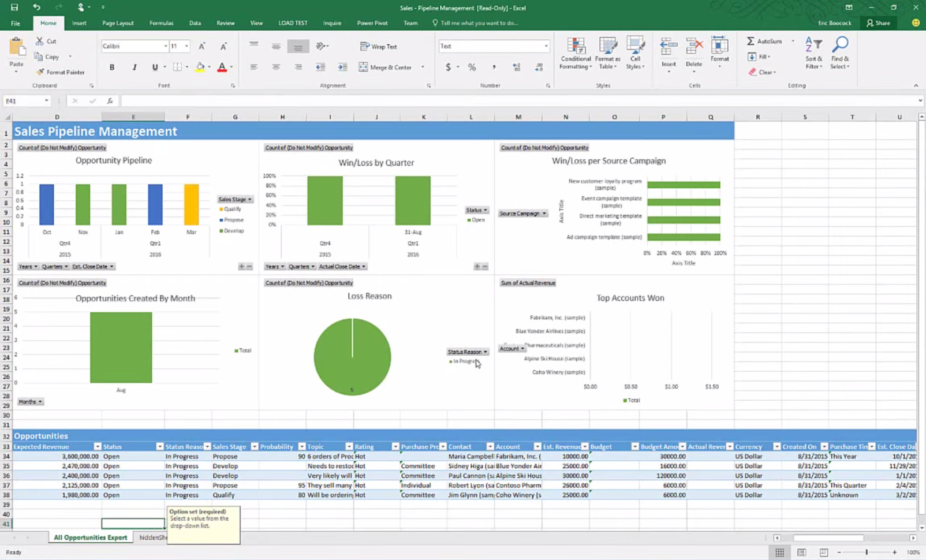
Task: Open Sort & Filter
Action: [813, 53]
